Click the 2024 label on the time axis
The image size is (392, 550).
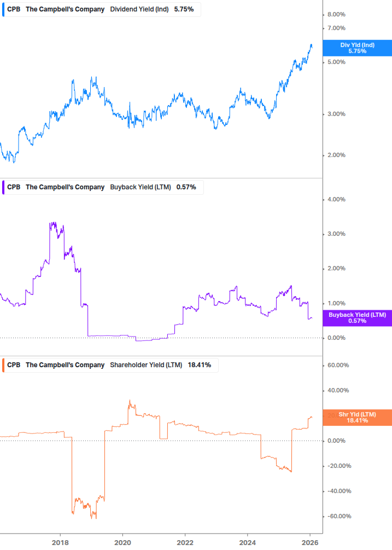pyautogui.click(x=248, y=543)
